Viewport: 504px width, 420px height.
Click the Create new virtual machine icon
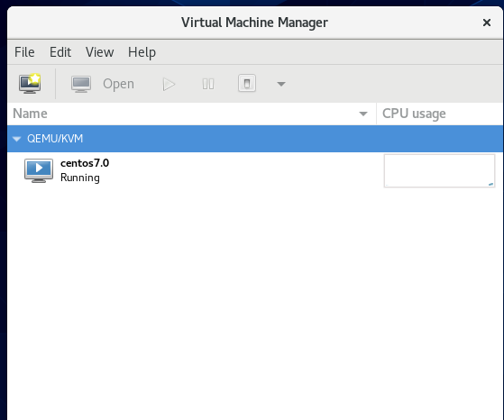[30, 84]
